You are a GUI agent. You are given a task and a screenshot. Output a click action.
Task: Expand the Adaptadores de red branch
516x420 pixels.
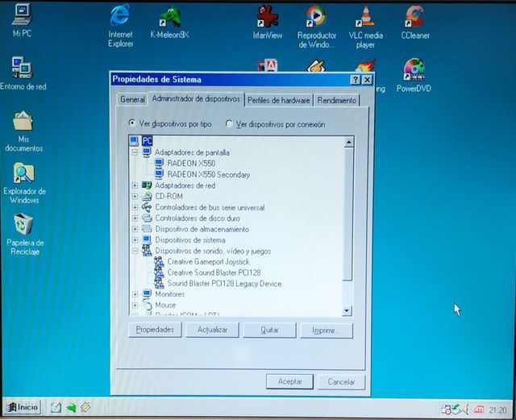(135, 185)
